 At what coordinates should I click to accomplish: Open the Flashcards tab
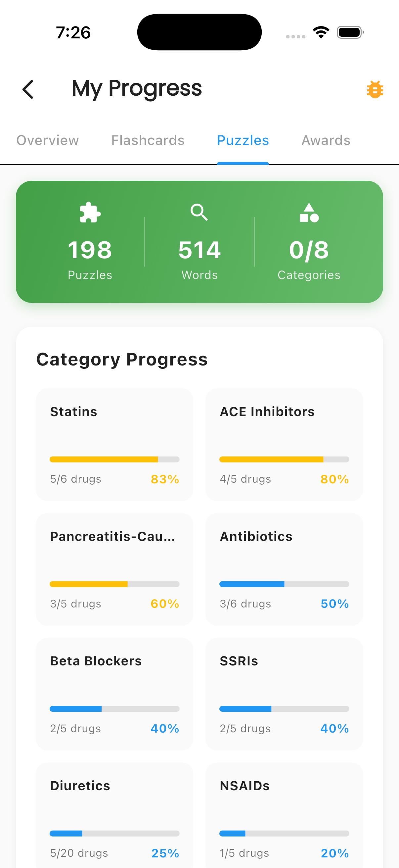[148, 140]
